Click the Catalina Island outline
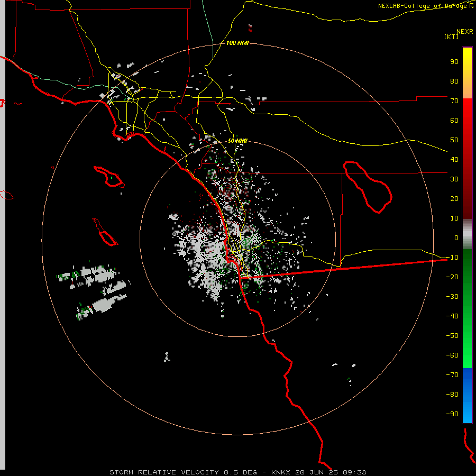The width and height of the screenshot is (476, 476). [109, 176]
